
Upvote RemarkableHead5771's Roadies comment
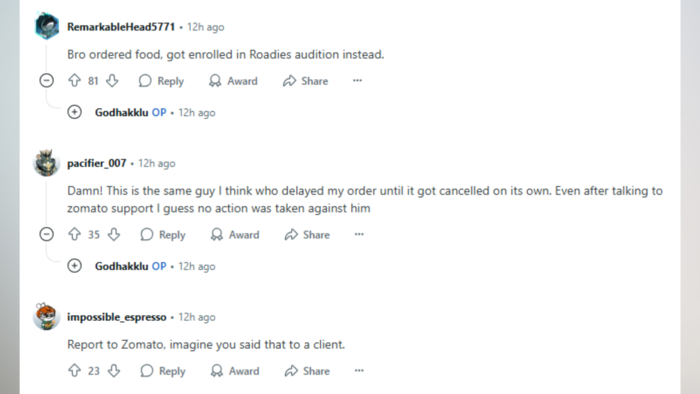point(75,81)
